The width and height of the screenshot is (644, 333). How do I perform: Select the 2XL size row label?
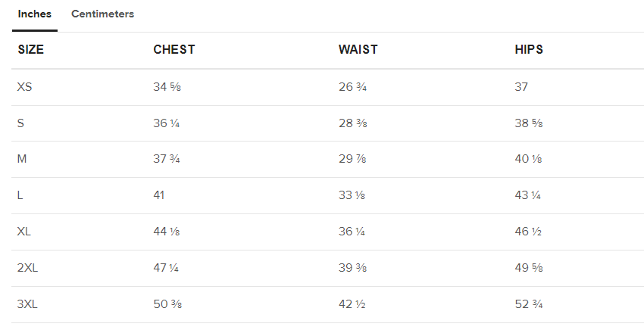[x=27, y=268]
